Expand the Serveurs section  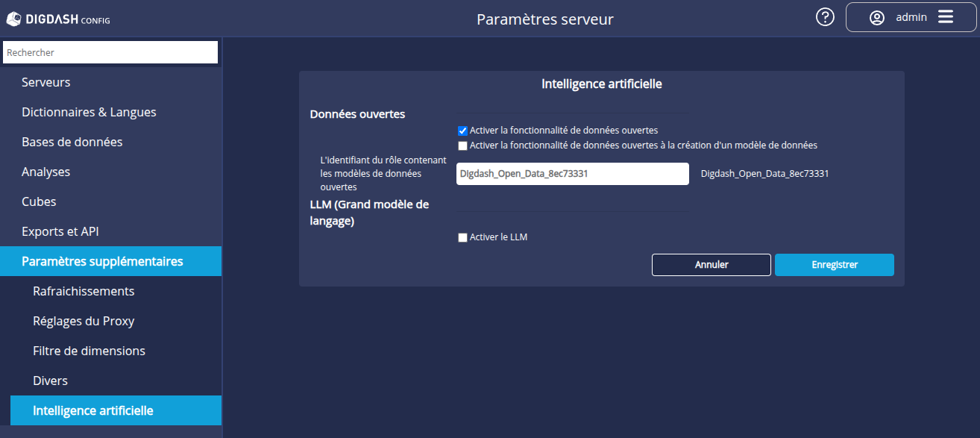coord(46,82)
